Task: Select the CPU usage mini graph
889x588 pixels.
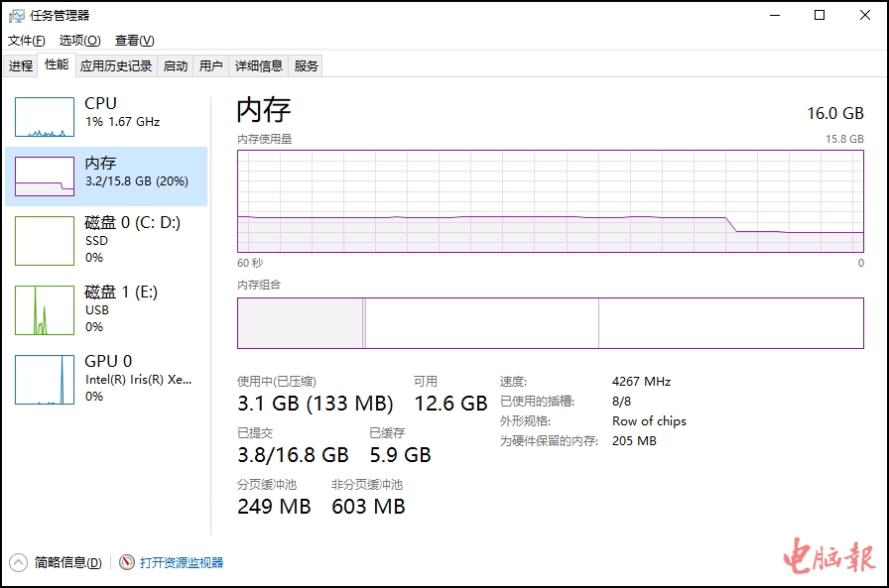Action: 45,117
